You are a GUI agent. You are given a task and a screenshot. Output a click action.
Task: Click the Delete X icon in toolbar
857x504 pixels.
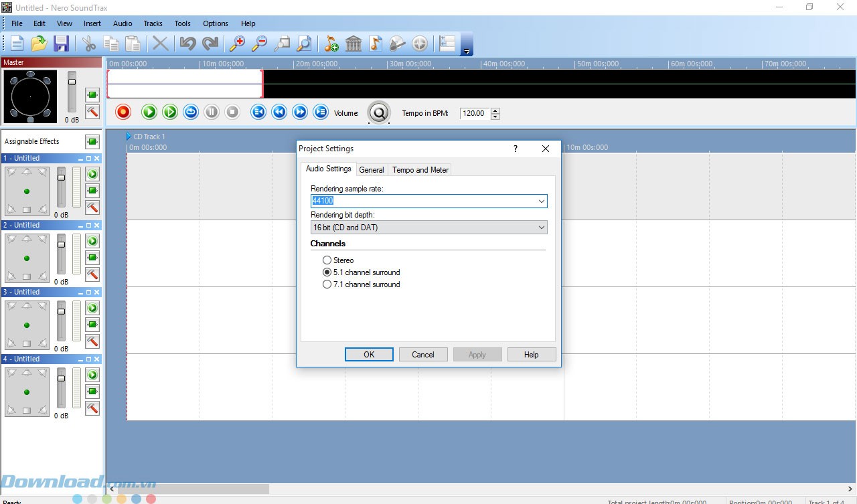click(x=160, y=44)
